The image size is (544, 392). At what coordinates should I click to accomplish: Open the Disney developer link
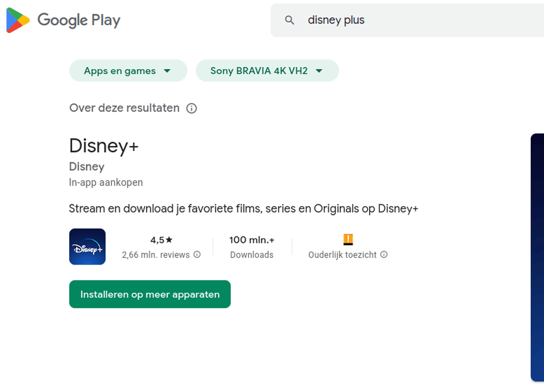[x=87, y=167]
